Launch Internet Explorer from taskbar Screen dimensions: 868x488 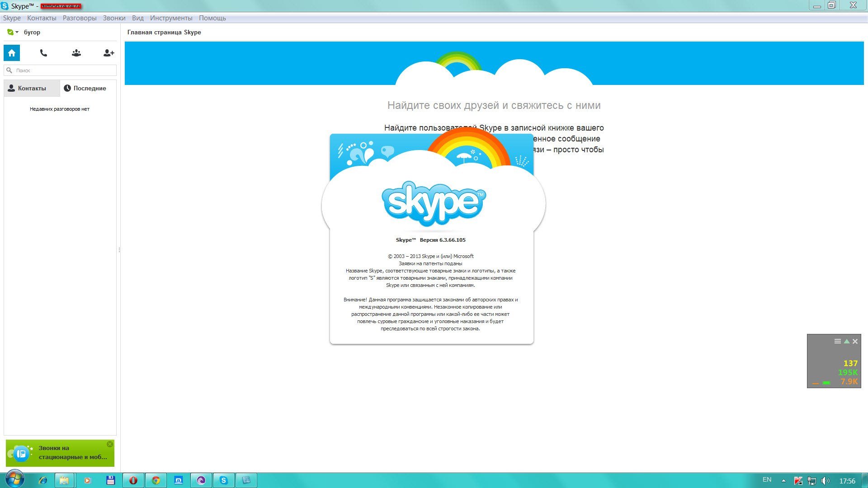point(43,480)
